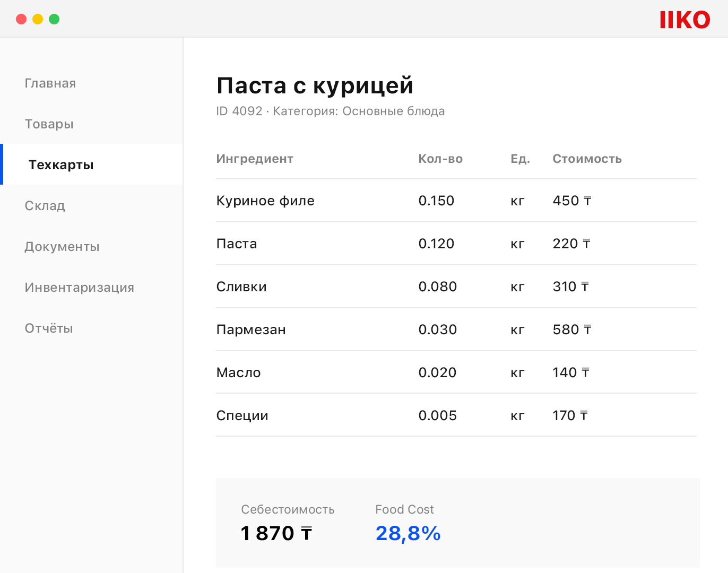Select the Специи ingredient
The height and width of the screenshot is (573, 728).
point(242,415)
